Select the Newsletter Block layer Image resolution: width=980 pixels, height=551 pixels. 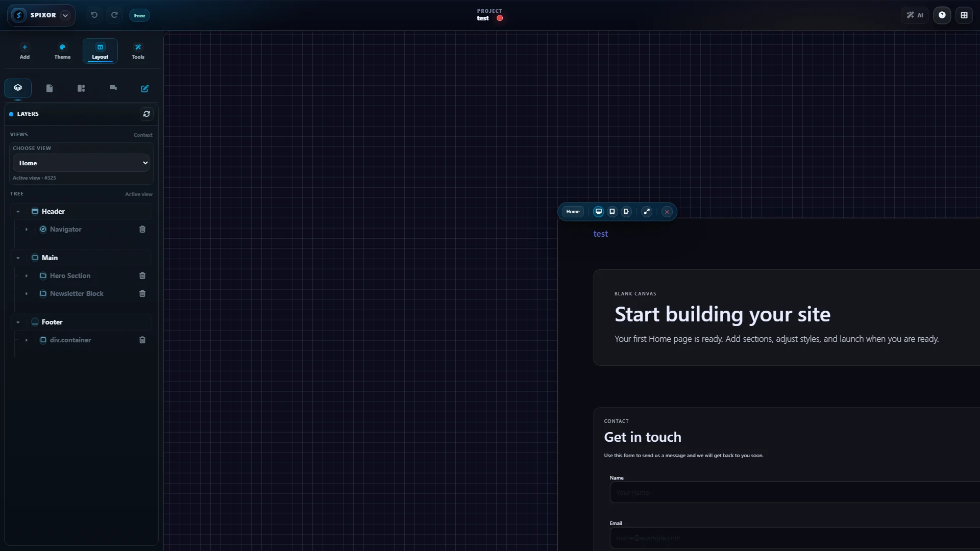[77, 293]
